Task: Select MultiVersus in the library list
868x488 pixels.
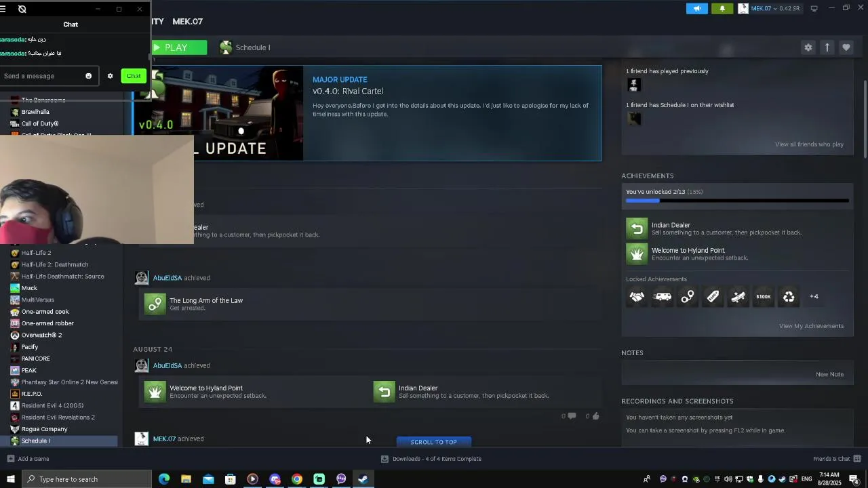Action: [x=37, y=300]
